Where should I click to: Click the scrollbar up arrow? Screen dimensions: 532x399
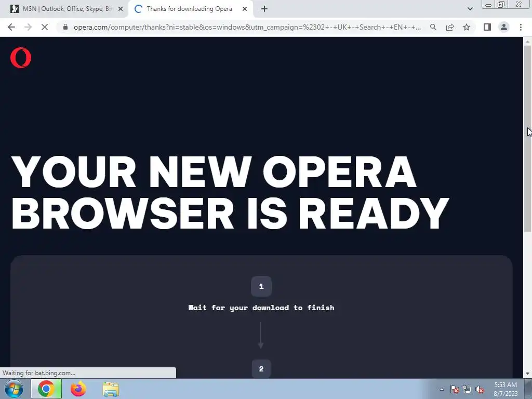point(527,42)
